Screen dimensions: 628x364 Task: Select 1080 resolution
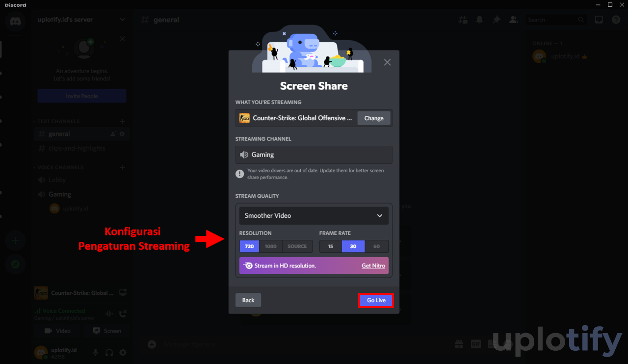[x=270, y=246]
